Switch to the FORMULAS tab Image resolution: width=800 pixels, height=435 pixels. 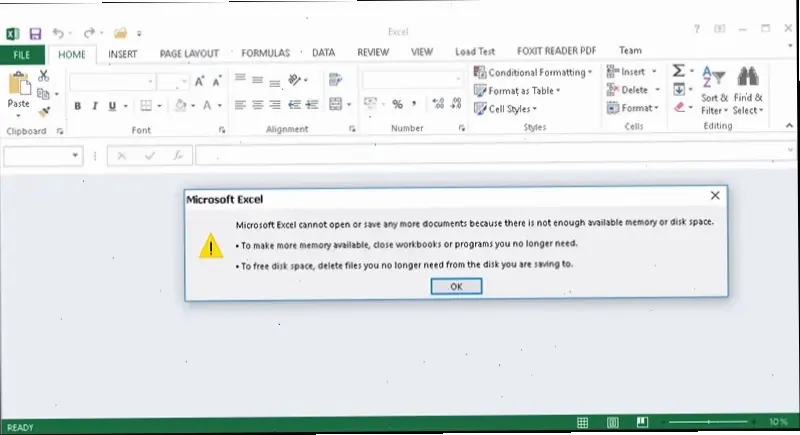tap(264, 52)
